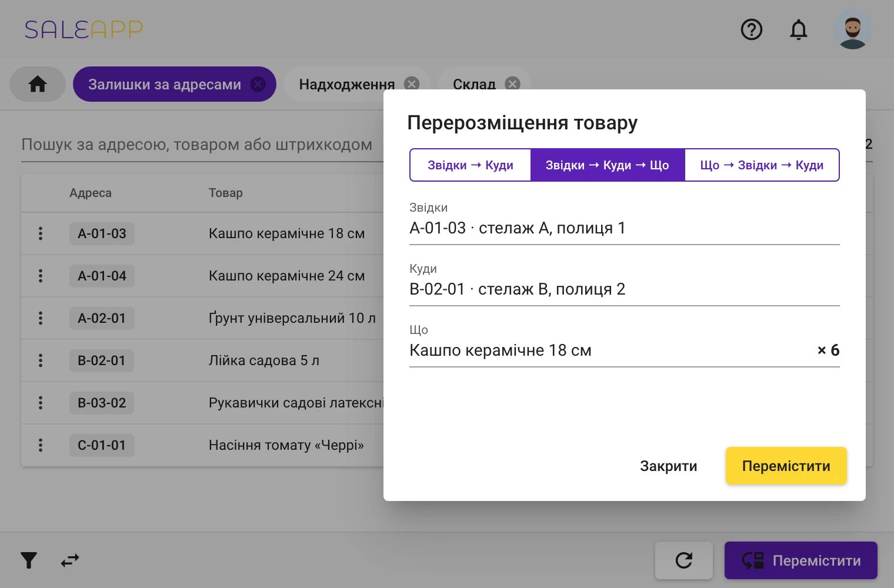Open the user avatar profile
Screen dimensions: 894x588
coord(853,29)
